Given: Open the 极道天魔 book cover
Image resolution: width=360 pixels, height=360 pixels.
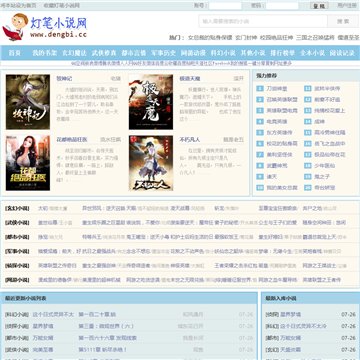Looking at the screenshot, I should (151, 102).
